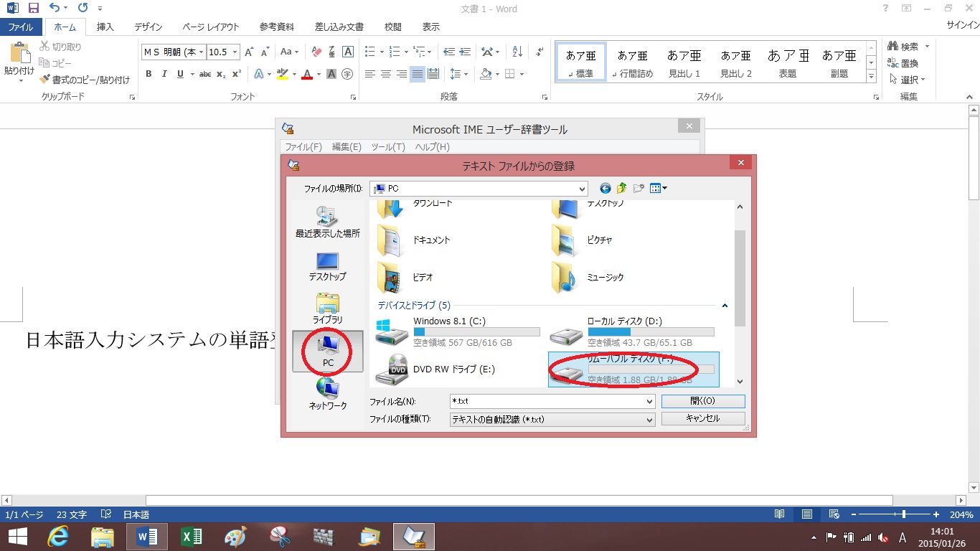
Task: Open paragraph shading color picker
Action: point(496,74)
